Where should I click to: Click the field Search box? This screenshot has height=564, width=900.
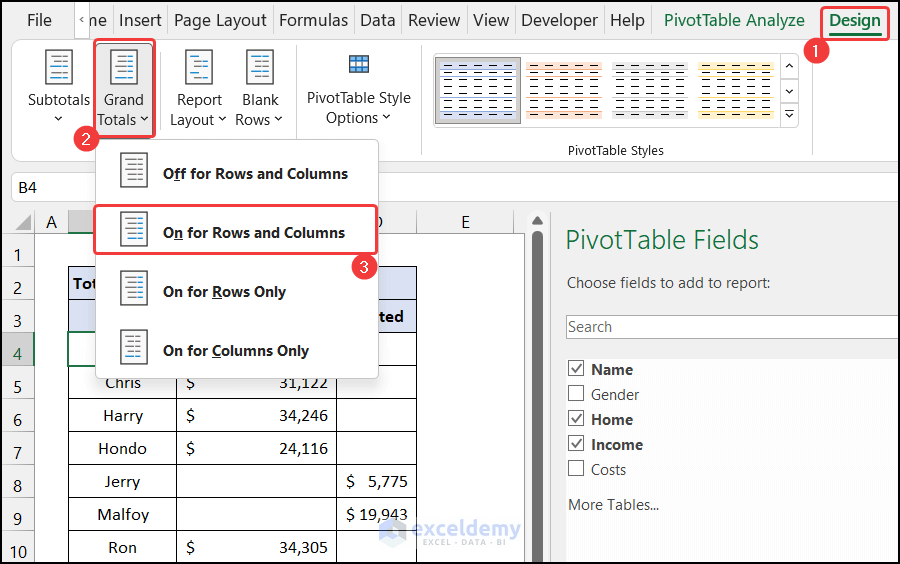(x=730, y=327)
